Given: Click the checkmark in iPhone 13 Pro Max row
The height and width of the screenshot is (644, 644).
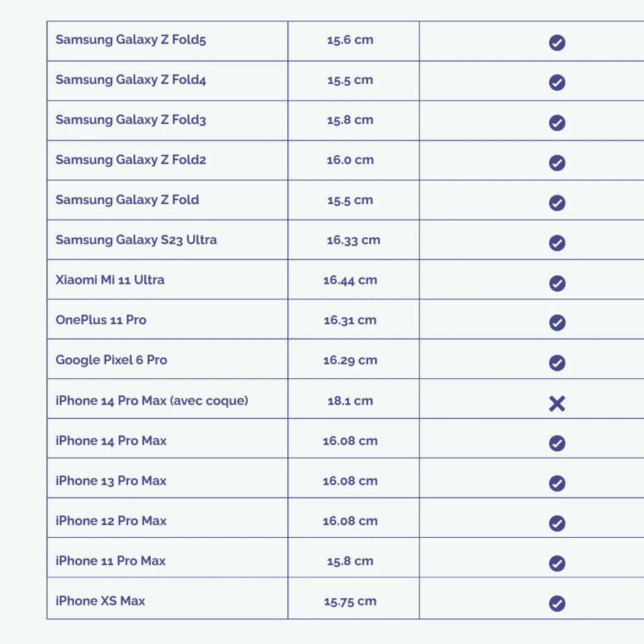Looking at the screenshot, I should pyautogui.click(x=557, y=483).
